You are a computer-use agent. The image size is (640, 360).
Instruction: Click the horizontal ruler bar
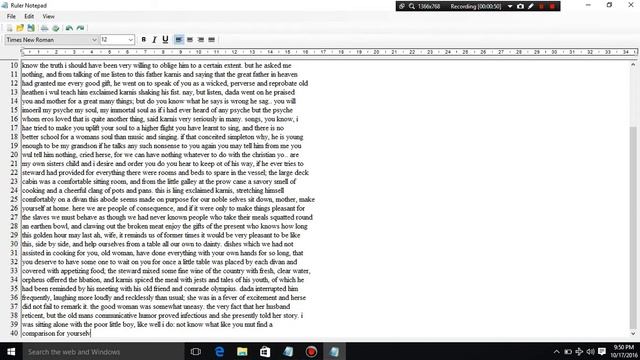point(329,52)
